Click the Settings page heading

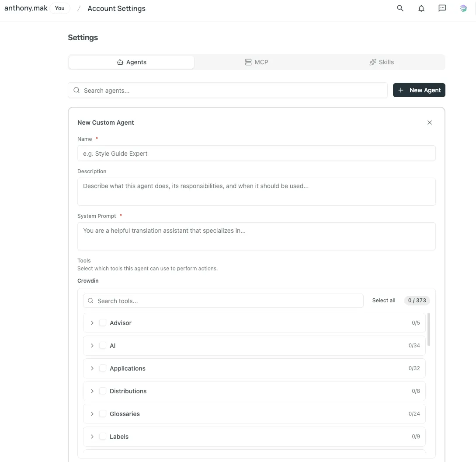pos(83,37)
